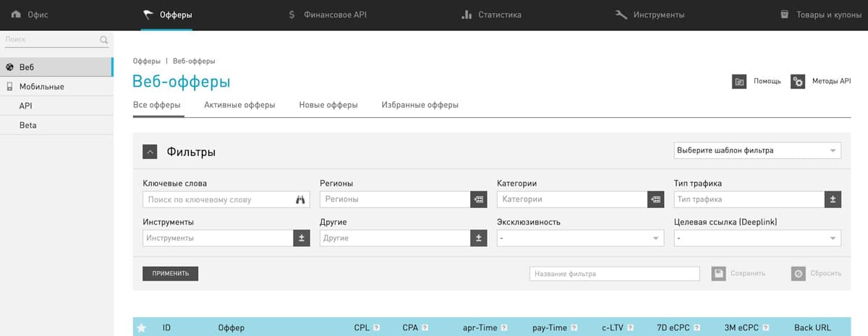Click the binoculars icon in keyword search
The height and width of the screenshot is (336, 868).
(302, 199)
